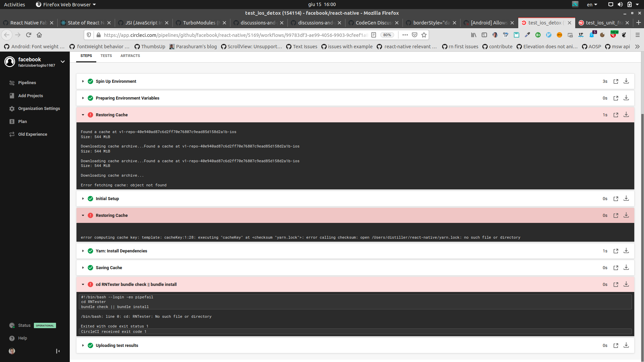Adjust the 80% page zoom control
Viewport: 644px width, 362px height.
point(387,35)
